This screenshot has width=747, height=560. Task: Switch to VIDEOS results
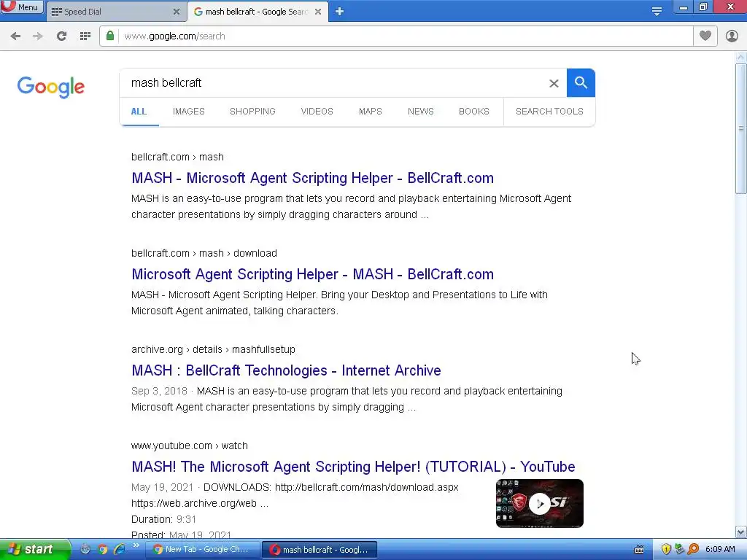point(317,112)
